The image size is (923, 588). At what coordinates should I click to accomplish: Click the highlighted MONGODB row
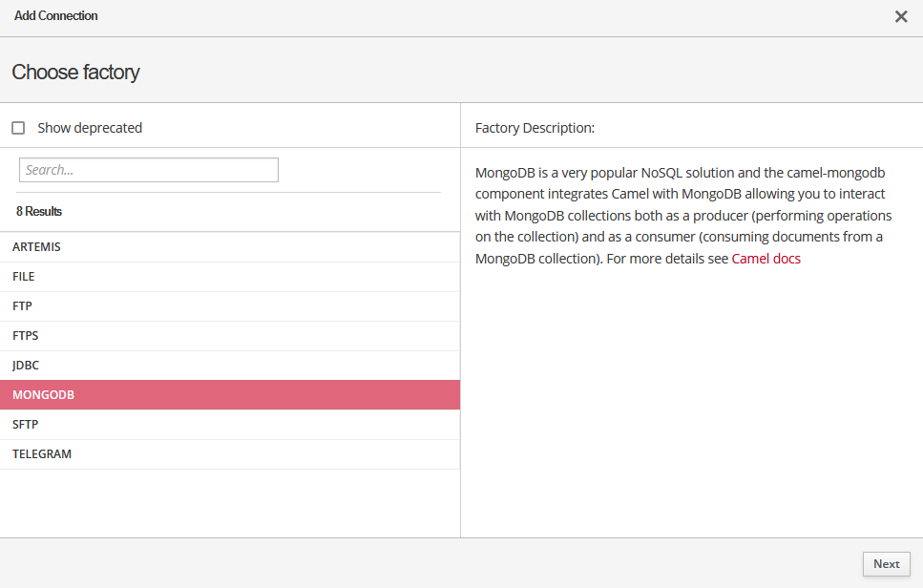(229, 394)
